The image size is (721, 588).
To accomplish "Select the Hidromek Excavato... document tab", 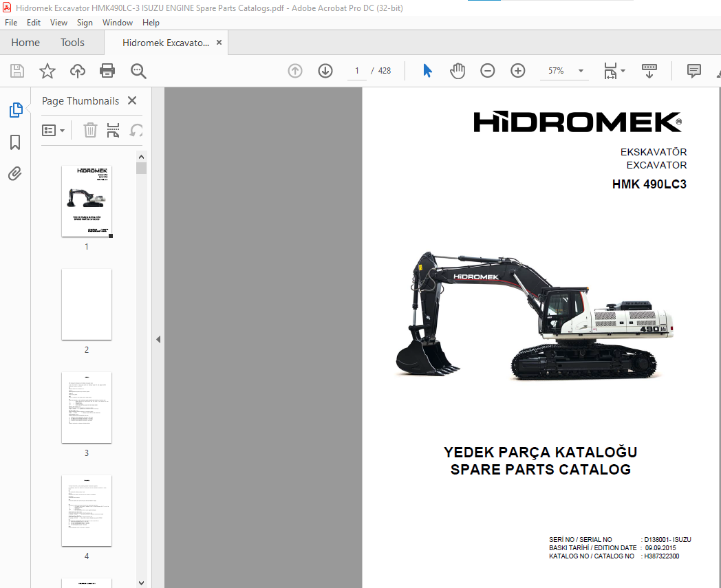I will click(x=166, y=43).
